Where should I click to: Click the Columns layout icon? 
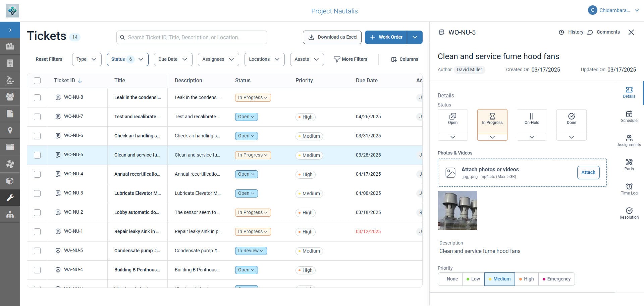click(394, 59)
